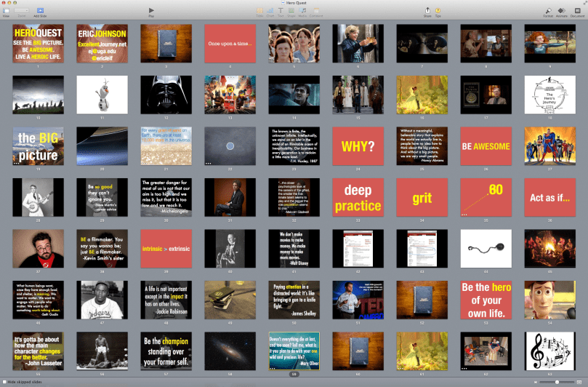Select the Jackie Robinson quote slide
Viewport: 588px width, 387px height.
pos(166,300)
